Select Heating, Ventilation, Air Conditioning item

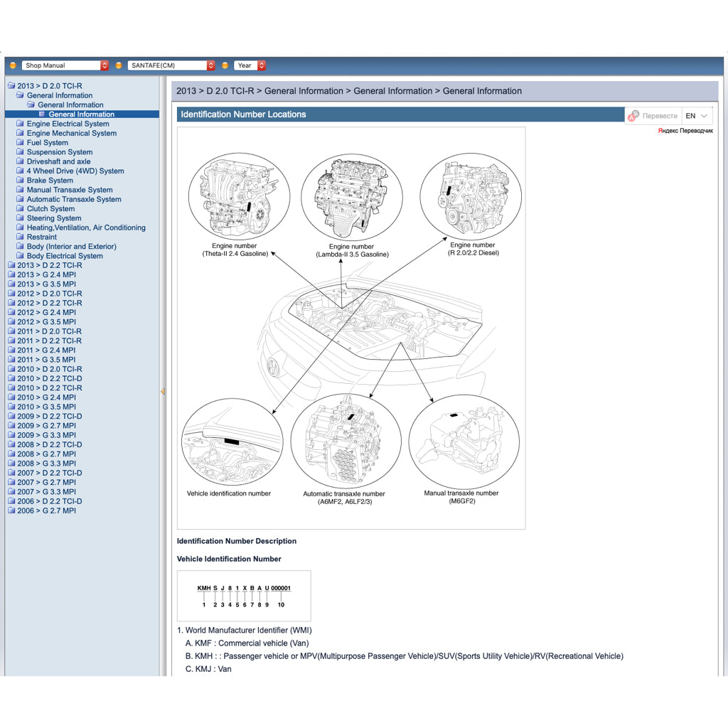coord(86,227)
